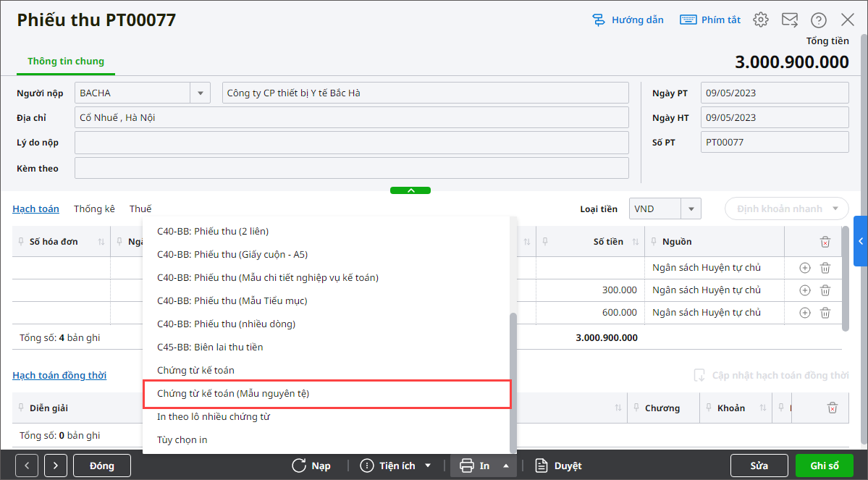This screenshot has width=868, height=480.
Task: Open the Hạch toán tab
Action: point(35,209)
